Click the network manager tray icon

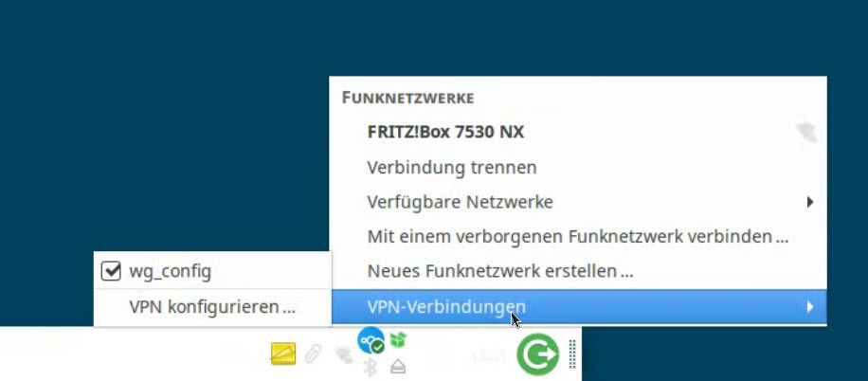[343, 354]
